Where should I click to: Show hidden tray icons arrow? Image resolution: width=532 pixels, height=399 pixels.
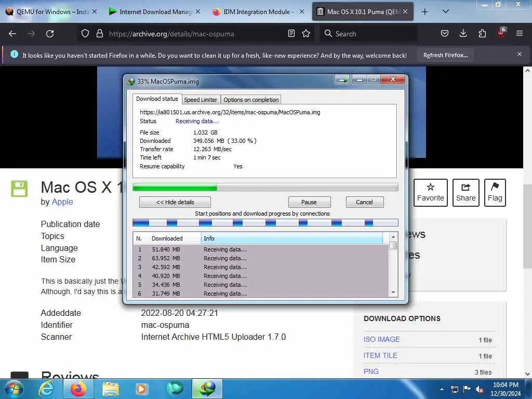(442, 389)
